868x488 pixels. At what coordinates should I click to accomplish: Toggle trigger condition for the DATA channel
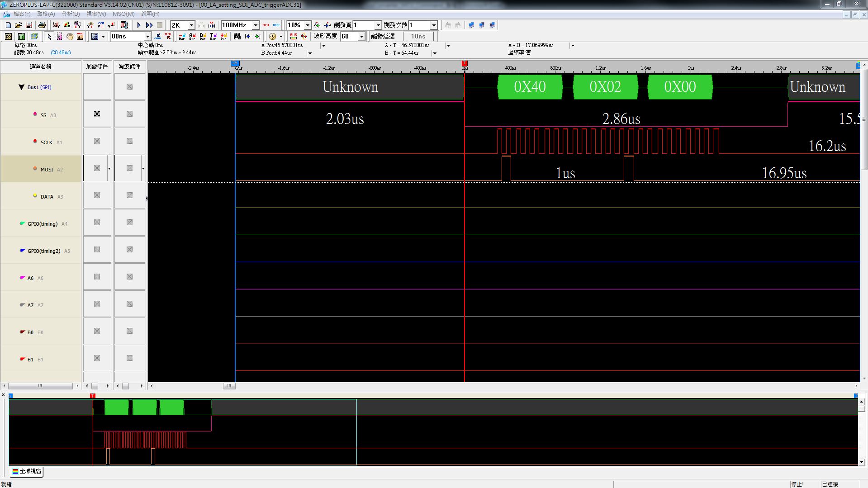(x=97, y=195)
